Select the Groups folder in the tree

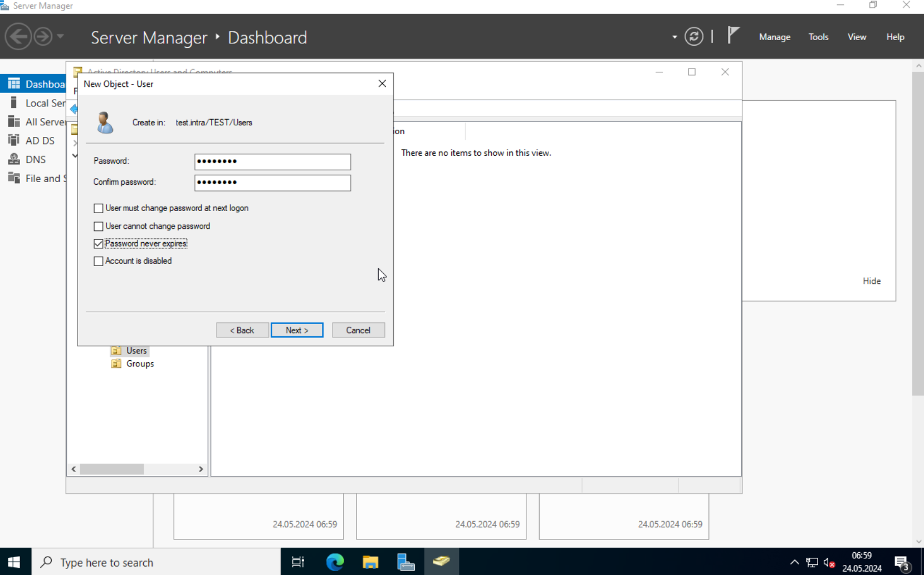coord(140,363)
